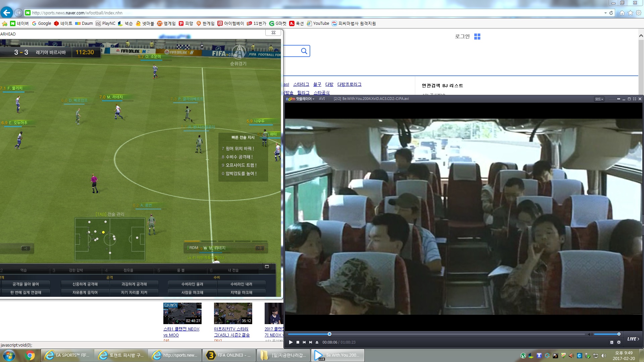
Task: Jump to the next file in PotPlayer
Action: pos(311,342)
